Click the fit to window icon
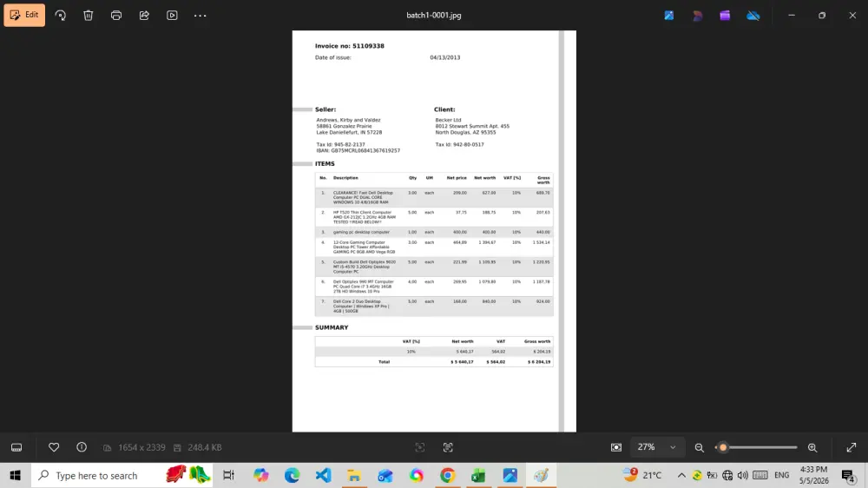Viewport: 868px width, 488px height. coord(616,447)
